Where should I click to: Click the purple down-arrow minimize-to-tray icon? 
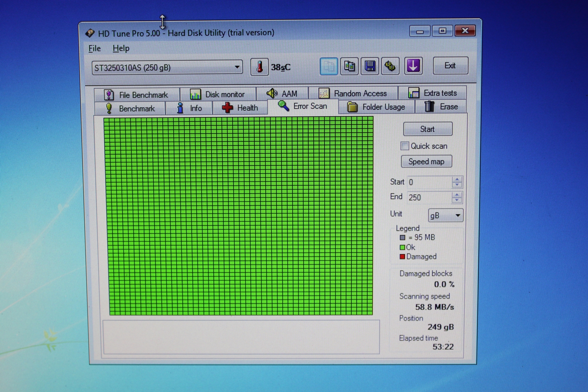coord(413,66)
